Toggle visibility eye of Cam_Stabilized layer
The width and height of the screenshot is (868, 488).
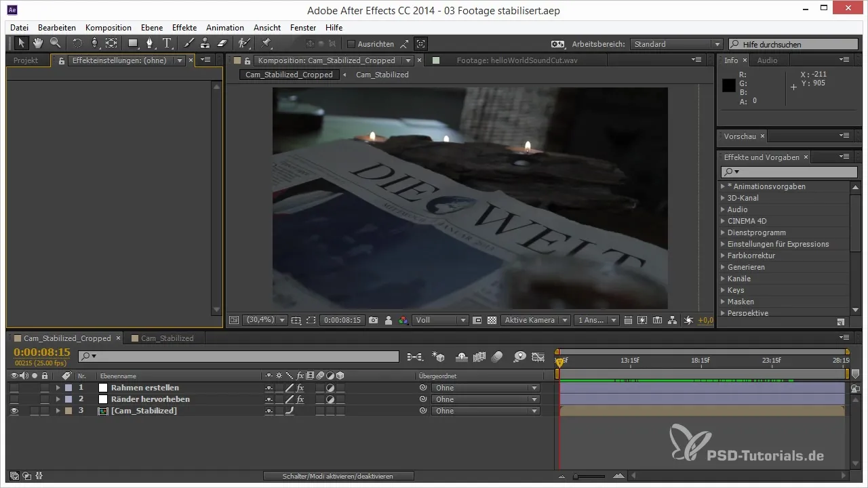pyautogui.click(x=14, y=411)
